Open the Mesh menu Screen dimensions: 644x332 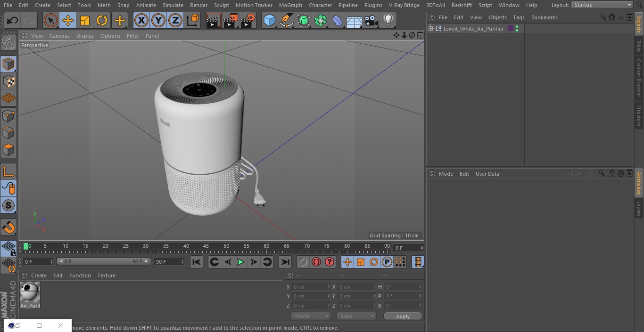coord(104,5)
